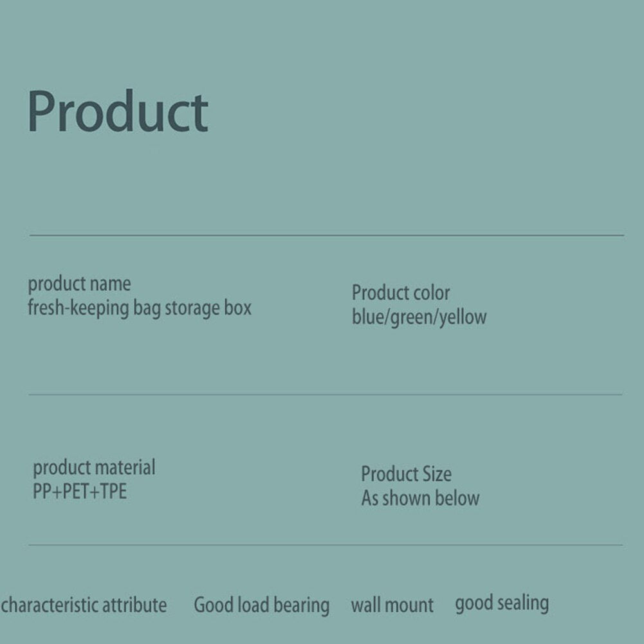The width and height of the screenshot is (644, 644).
Task: Select the 'Product Size' label
Action: 406,474
